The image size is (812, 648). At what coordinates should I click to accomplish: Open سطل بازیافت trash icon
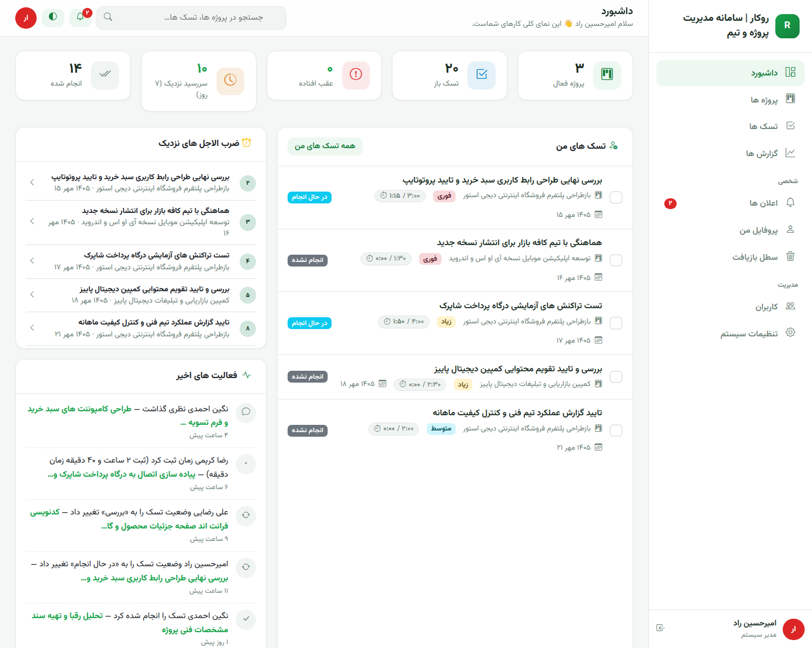[791, 256]
